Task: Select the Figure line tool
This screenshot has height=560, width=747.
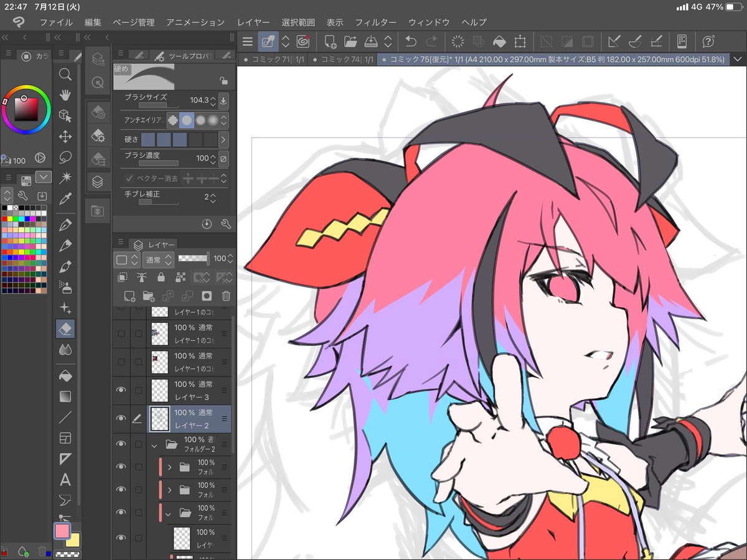Action: tap(65, 417)
